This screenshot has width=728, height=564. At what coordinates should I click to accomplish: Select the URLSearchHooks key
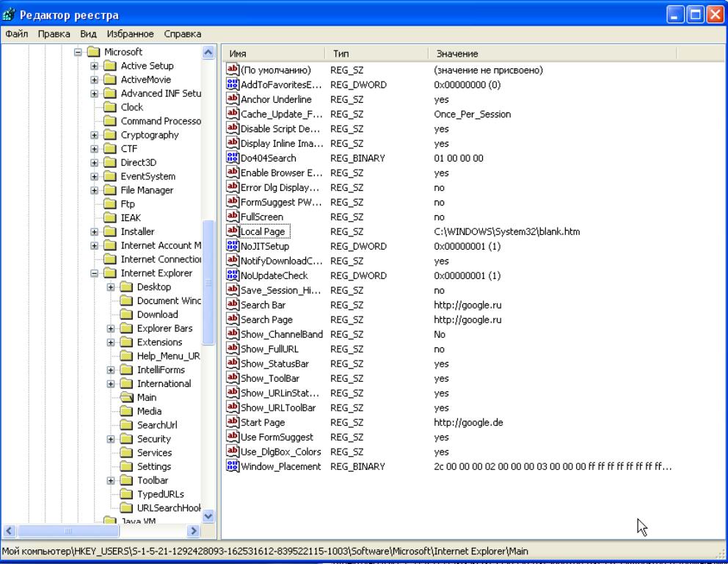point(169,507)
